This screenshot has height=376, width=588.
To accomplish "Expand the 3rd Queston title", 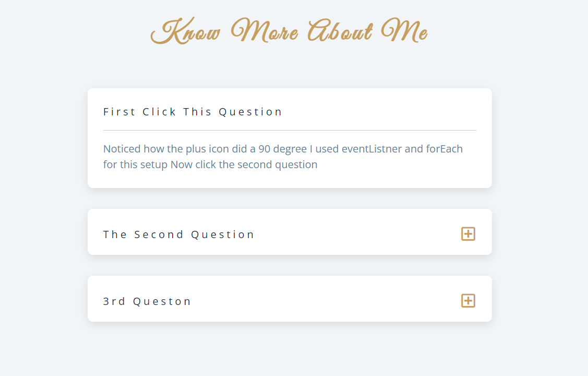I will click(147, 301).
